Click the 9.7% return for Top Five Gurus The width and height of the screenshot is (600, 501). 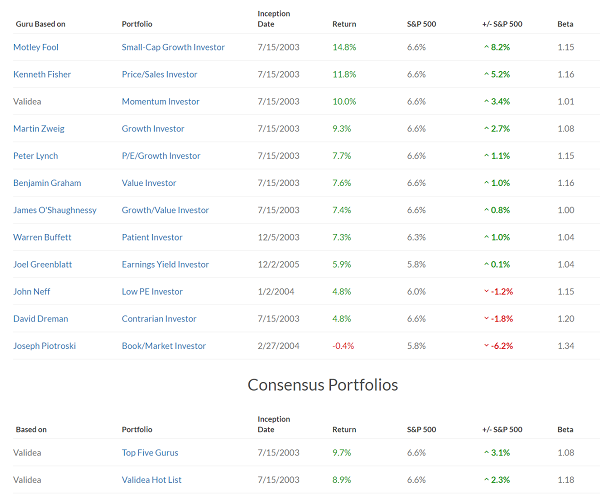[342, 453]
